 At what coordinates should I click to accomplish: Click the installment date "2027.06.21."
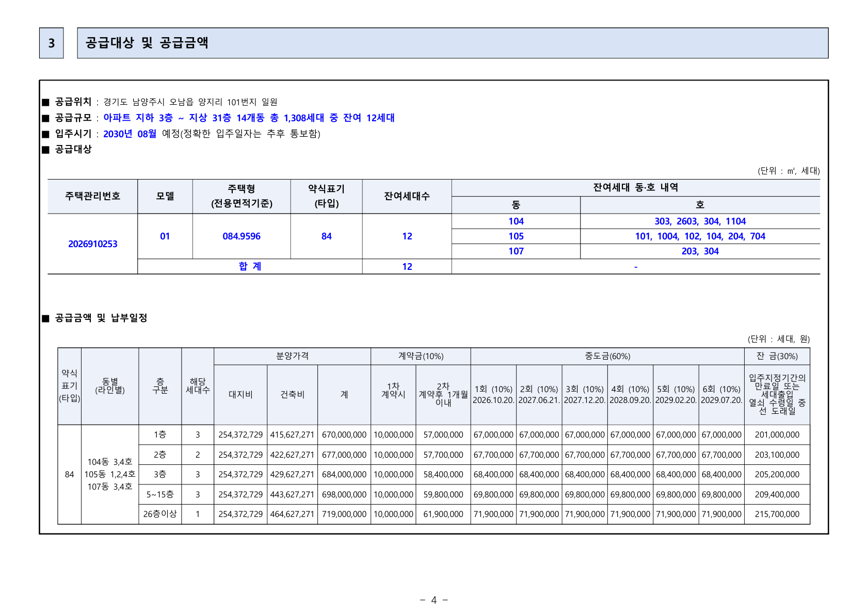(x=539, y=400)
